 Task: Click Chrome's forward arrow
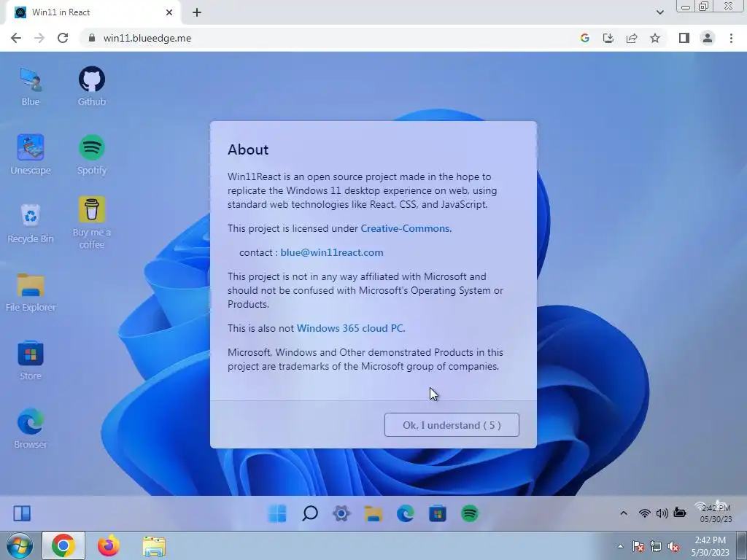click(x=39, y=38)
